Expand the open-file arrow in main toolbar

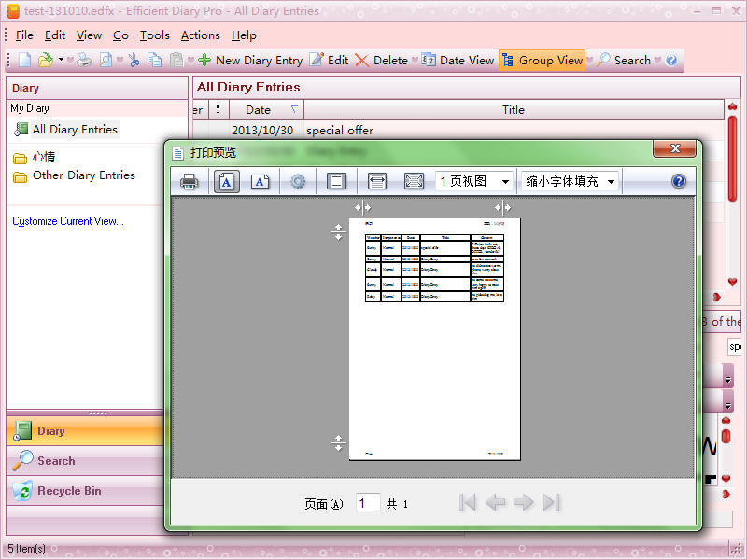62,60
